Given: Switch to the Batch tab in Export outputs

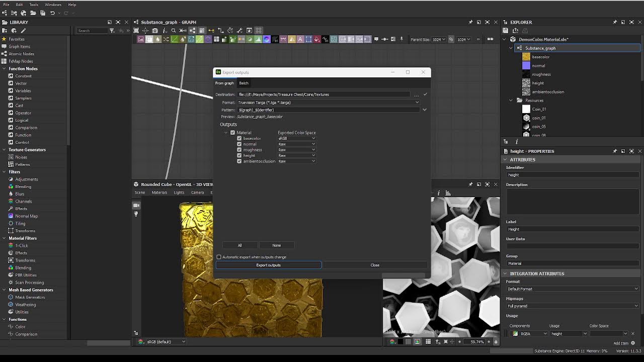Looking at the screenshot, I should click(x=244, y=83).
